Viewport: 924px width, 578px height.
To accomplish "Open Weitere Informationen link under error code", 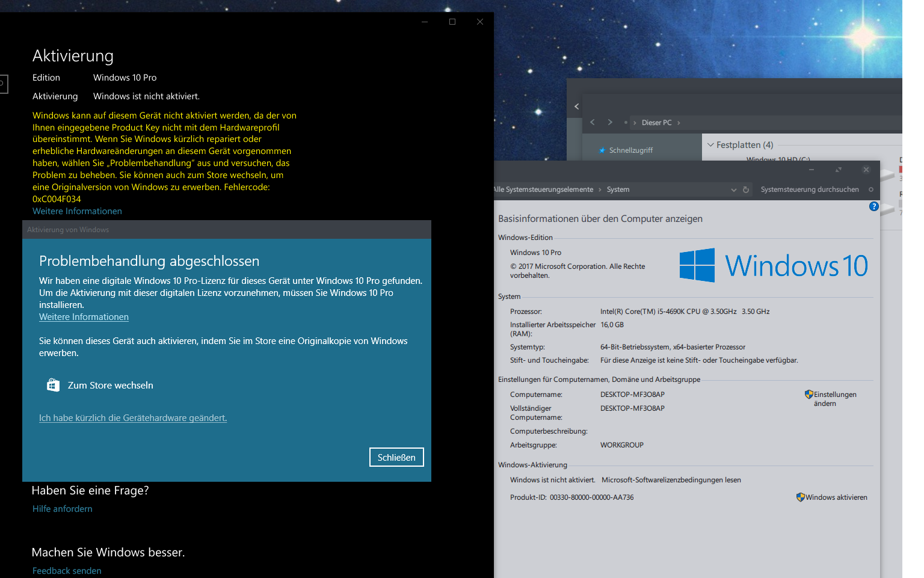I will [77, 211].
